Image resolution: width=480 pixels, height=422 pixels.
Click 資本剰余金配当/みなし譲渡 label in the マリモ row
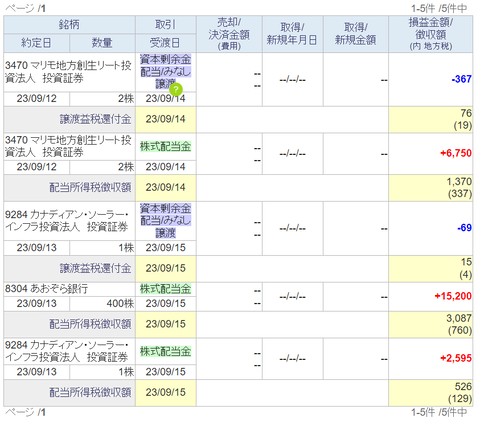(x=165, y=72)
